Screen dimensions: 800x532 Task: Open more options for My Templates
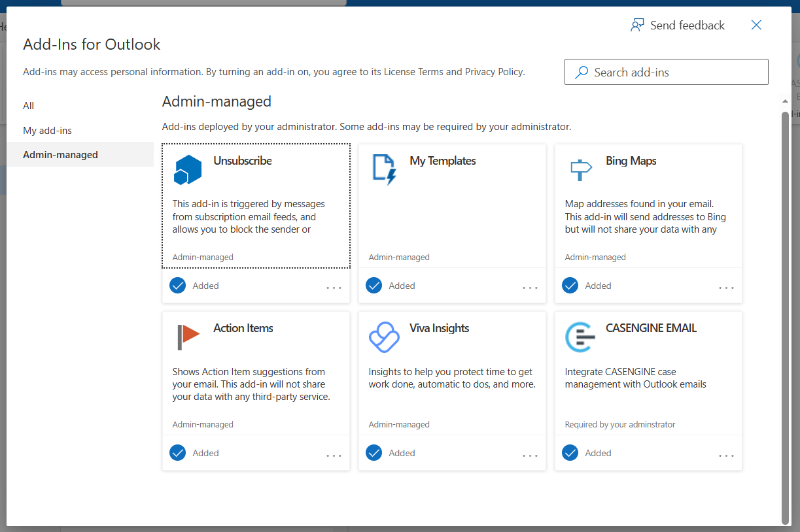click(x=530, y=288)
